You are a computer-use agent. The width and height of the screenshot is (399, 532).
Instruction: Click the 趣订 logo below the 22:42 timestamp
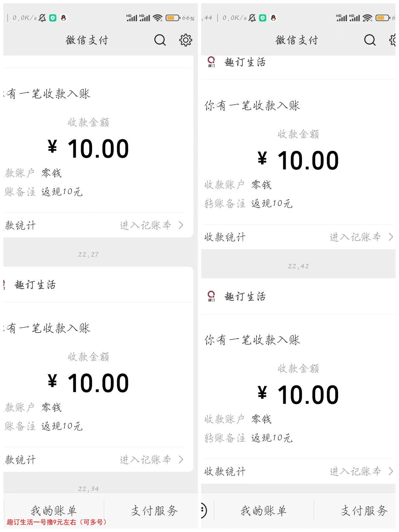click(211, 296)
